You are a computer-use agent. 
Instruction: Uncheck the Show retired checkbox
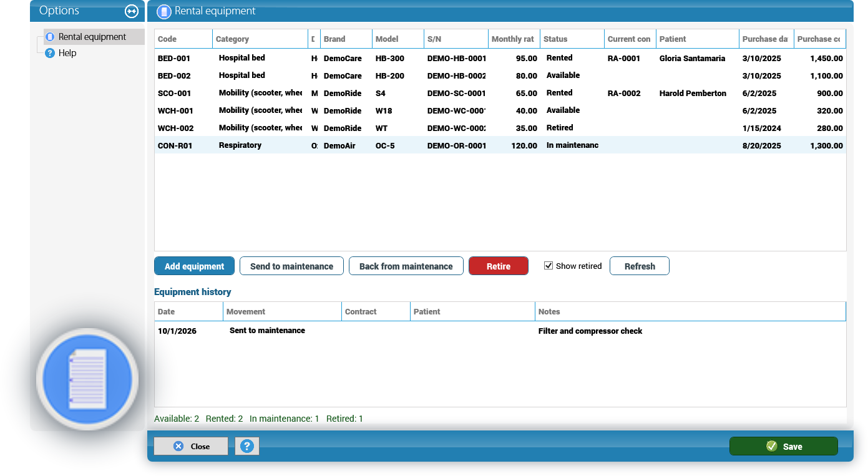(x=549, y=266)
